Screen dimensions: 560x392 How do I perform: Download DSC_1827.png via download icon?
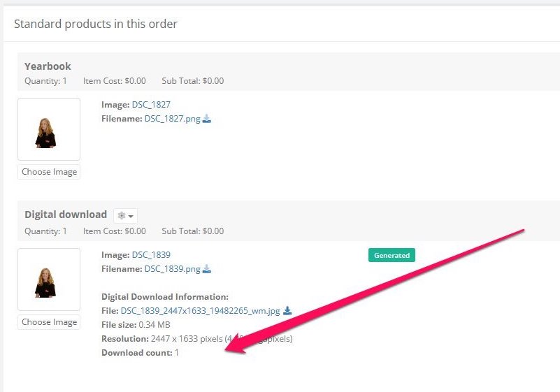click(207, 119)
